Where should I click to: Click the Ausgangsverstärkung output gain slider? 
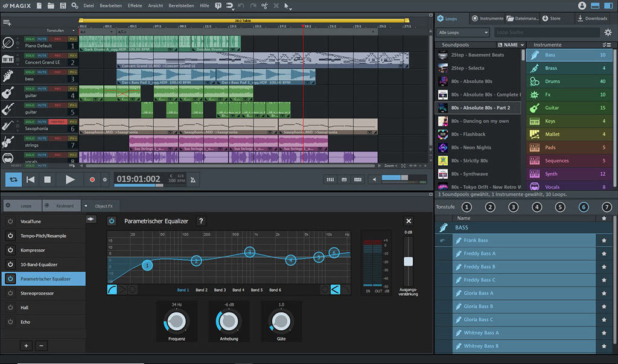click(x=409, y=261)
